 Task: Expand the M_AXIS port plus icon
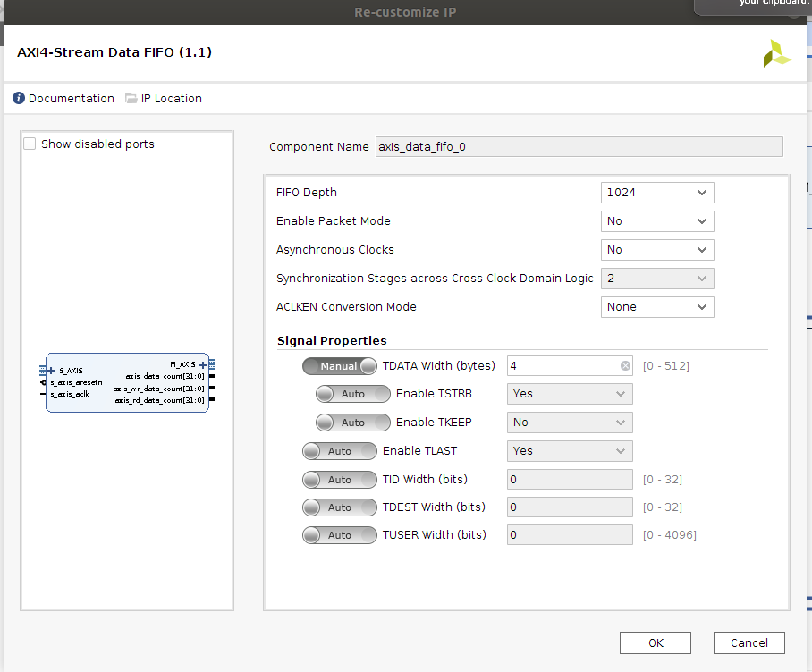[x=203, y=365]
